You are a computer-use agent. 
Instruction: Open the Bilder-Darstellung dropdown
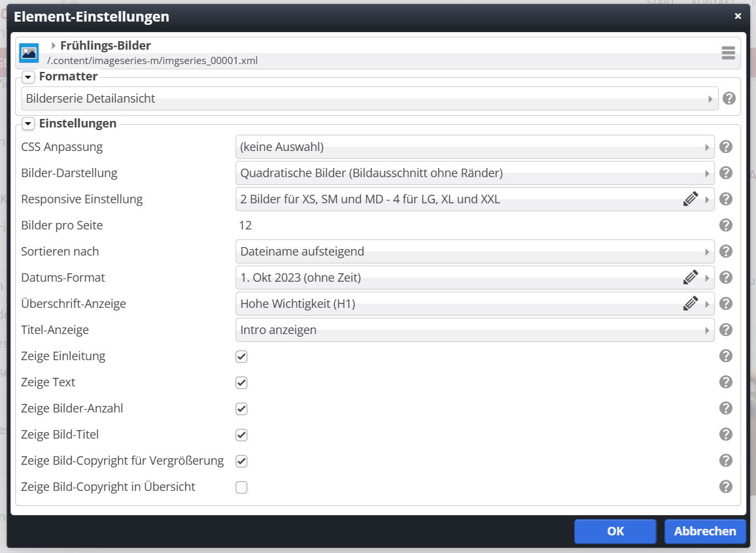[x=475, y=173]
